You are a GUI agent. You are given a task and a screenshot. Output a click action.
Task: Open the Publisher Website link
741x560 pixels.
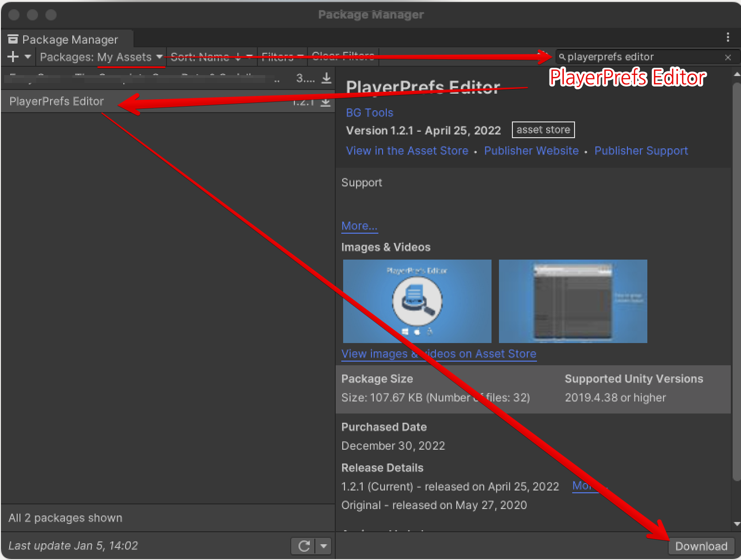[531, 151]
